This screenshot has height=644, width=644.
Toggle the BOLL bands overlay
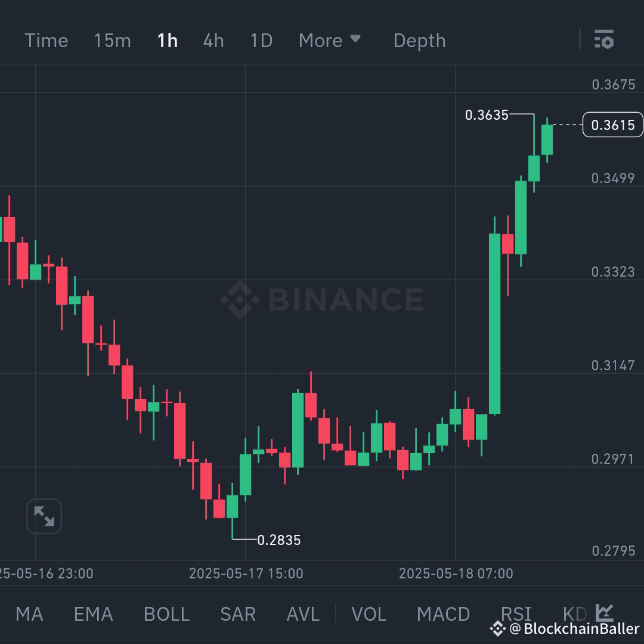tap(166, 613)
